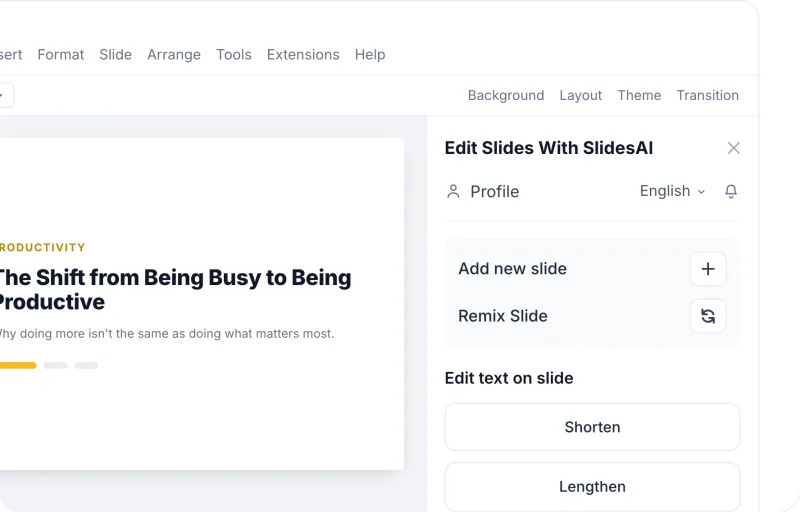Click the Remix Slide refresh icon
800x512 pixels.
click(708, 316)
